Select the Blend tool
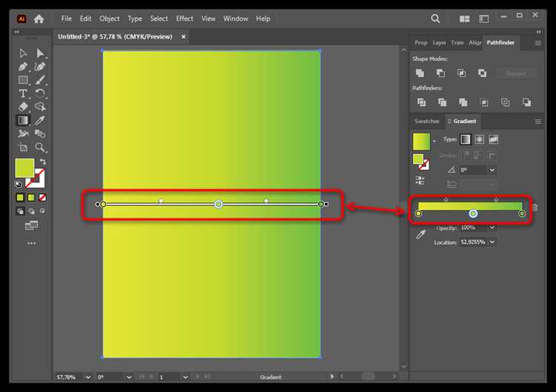The image size is (556, 392). tap(40, 133)
